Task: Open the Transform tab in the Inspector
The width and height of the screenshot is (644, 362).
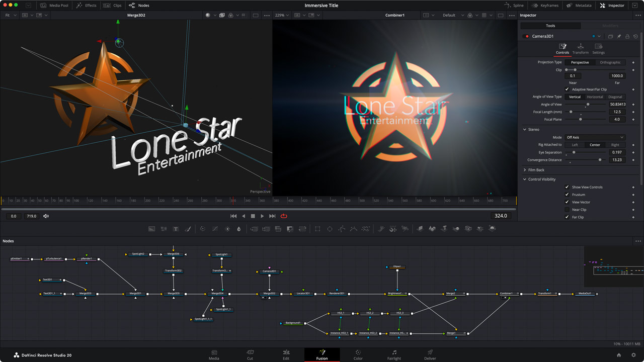Action: point(580,48)
